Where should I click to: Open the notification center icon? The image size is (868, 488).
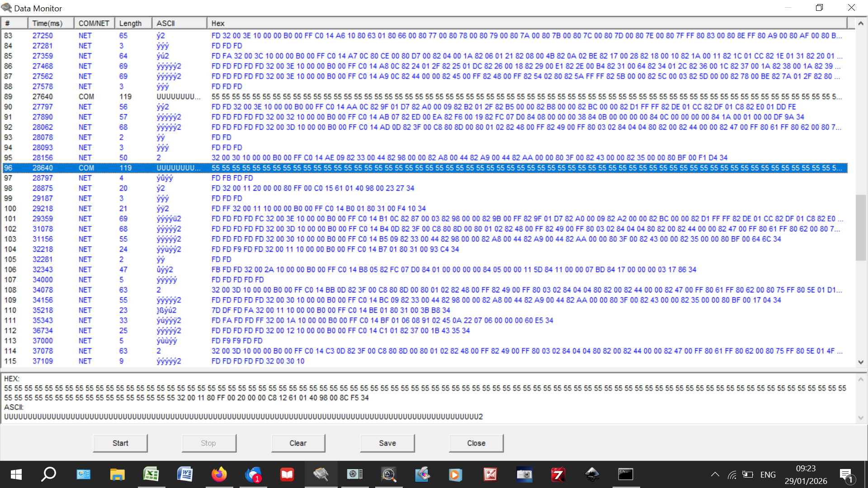(846, 475)
